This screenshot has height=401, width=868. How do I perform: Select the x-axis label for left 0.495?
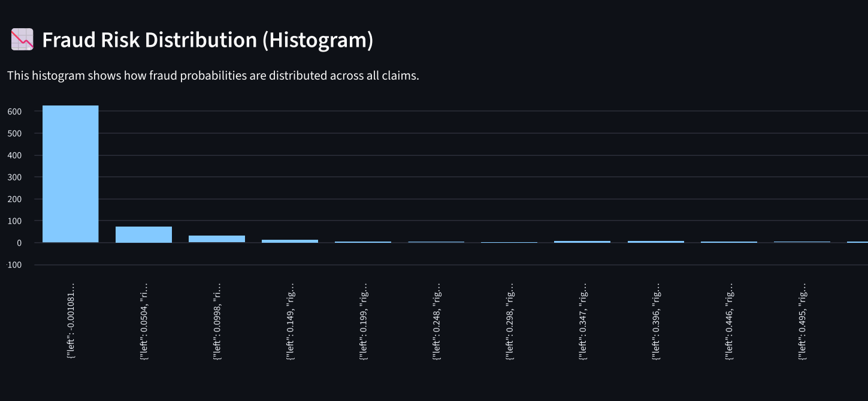click(x=803, y=321)
